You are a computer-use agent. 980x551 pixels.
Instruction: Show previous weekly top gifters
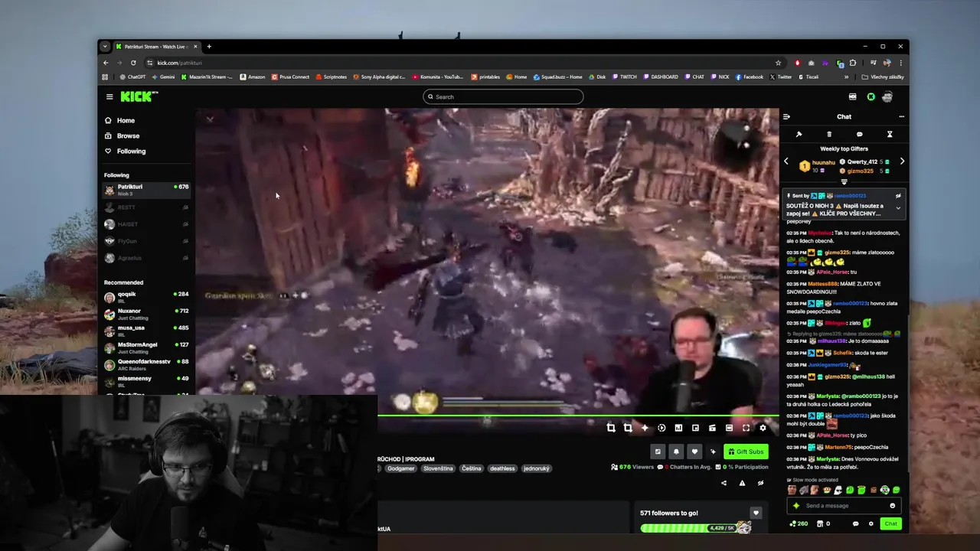[786, 161]
